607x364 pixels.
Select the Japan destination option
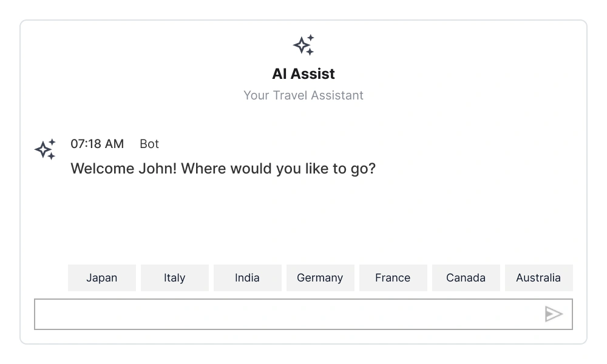pos(101,277)
